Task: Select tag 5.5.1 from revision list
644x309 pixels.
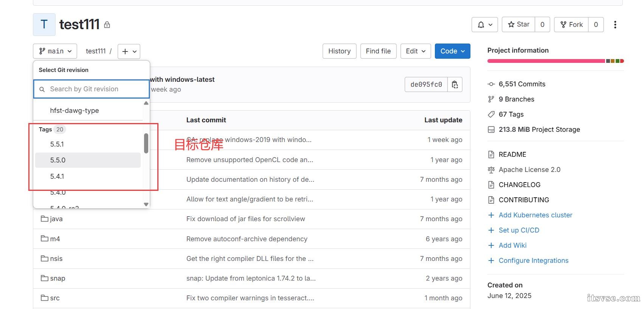Action: click(57, 144)
